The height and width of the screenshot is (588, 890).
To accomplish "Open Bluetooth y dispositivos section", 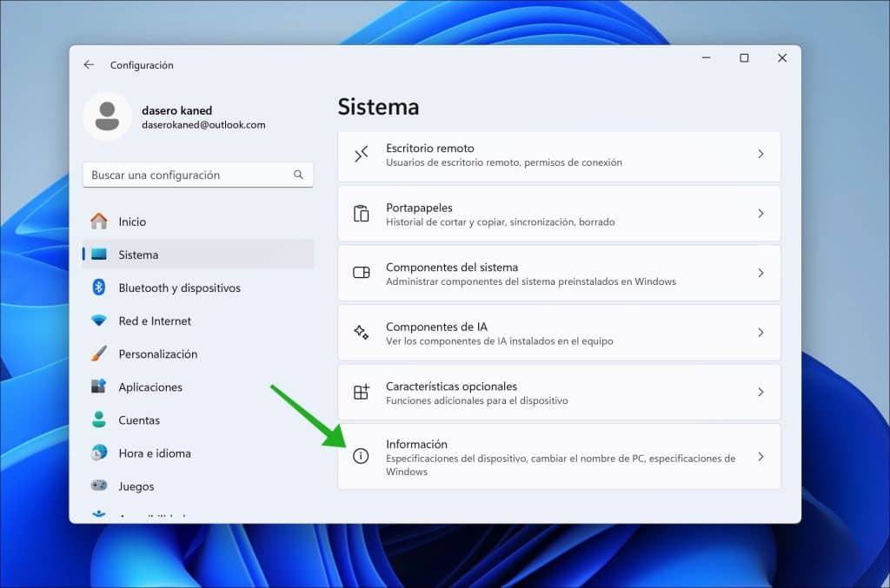I will (198, 287).
